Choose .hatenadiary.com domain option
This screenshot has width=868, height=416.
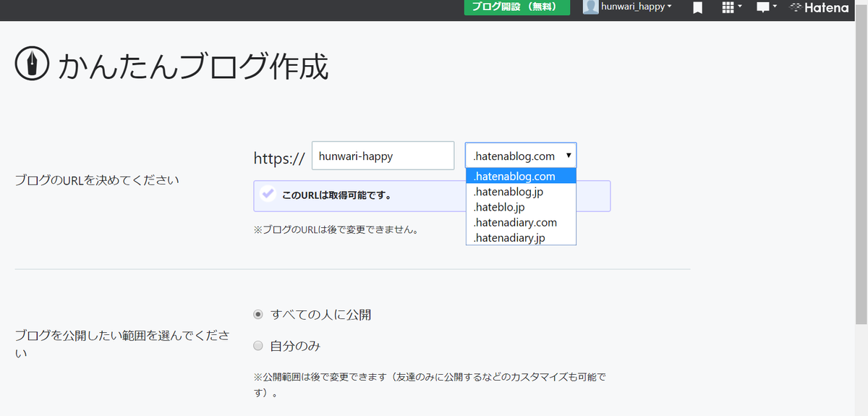point(521,222)
